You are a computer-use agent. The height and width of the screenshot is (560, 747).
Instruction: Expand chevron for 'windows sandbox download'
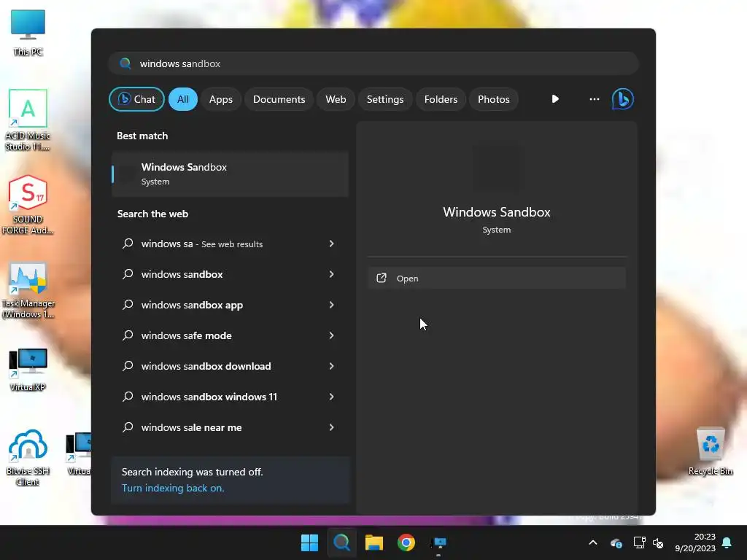point(332,366)
